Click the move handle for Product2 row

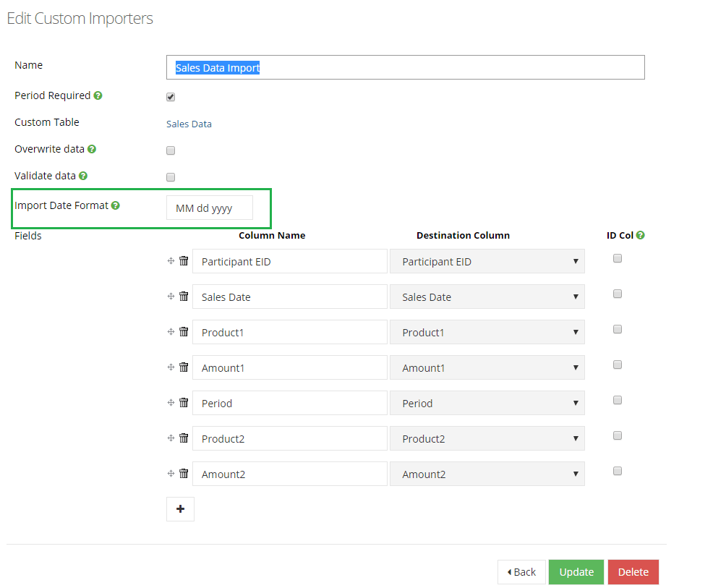(171, 438)
